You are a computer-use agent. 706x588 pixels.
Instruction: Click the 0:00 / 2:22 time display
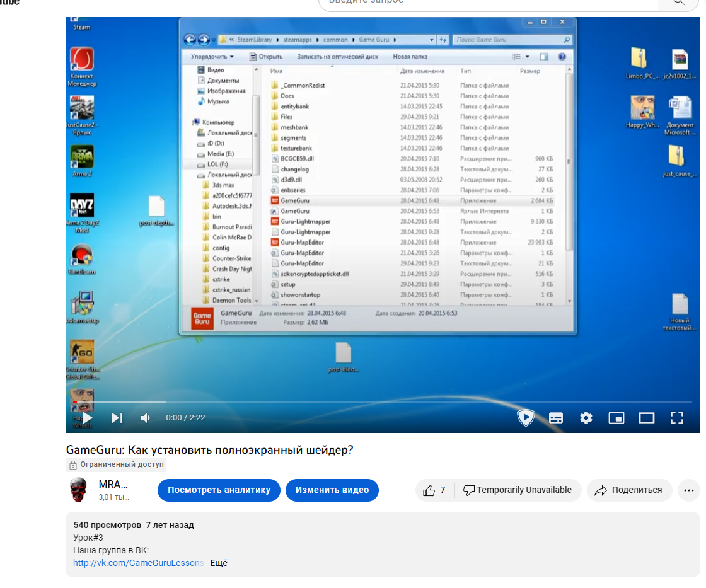[x=185, y=418]
